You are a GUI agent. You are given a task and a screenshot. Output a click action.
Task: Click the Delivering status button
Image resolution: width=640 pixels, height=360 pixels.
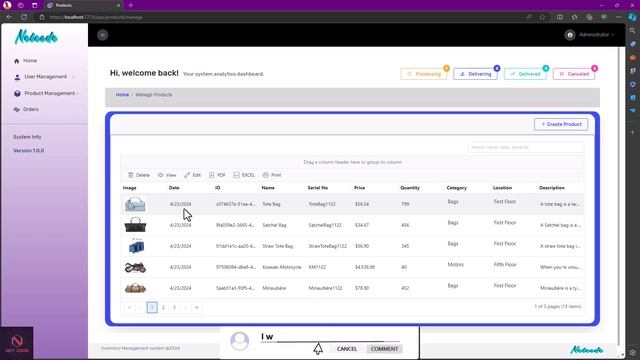[x=476, y=74]
